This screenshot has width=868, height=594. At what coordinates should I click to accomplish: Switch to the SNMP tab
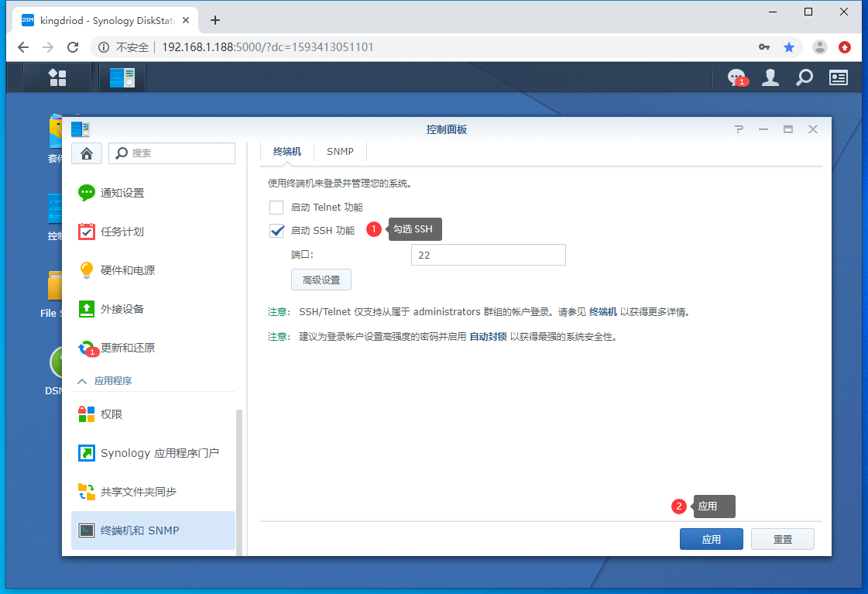[x=340, y=152]
